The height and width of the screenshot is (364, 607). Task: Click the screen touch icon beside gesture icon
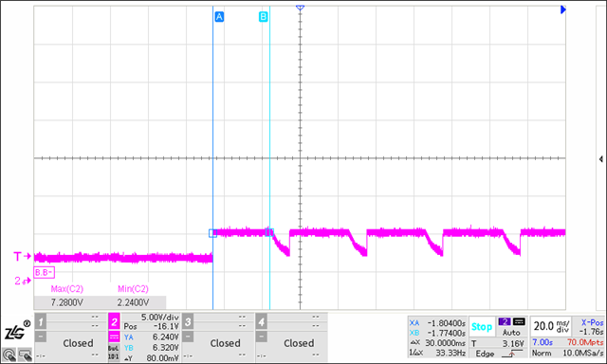pos(26,355)
